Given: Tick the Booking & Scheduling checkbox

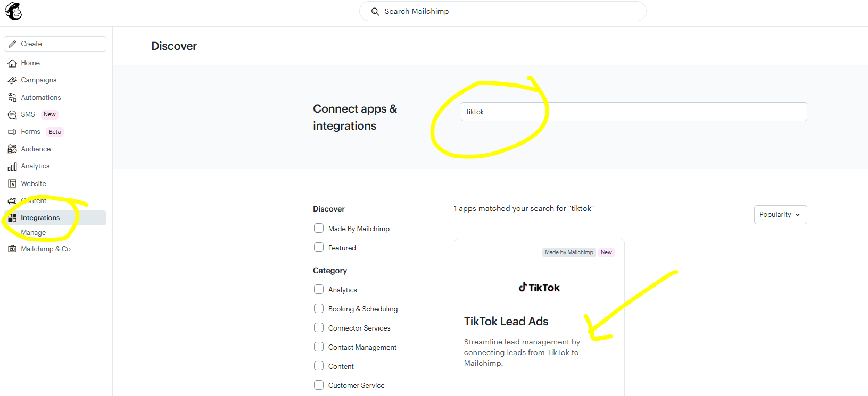Looking at the screenshot, I should [319, 309].
